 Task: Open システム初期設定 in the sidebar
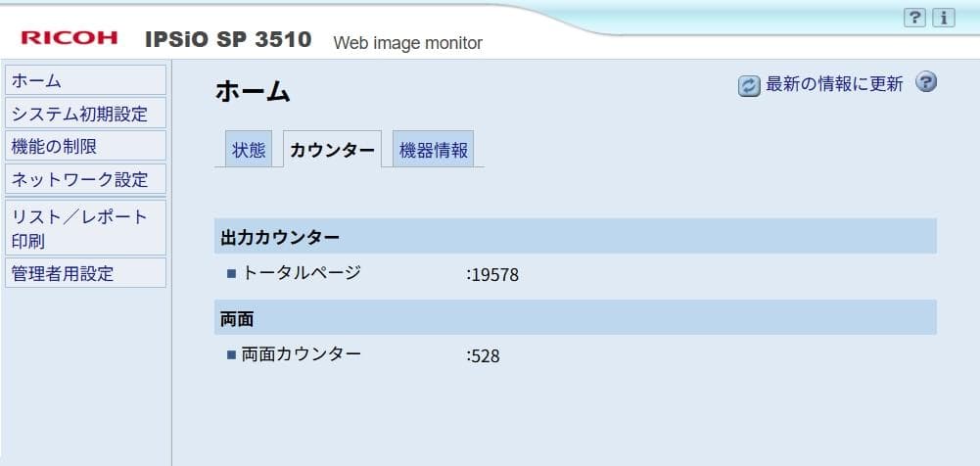(85, 113)
